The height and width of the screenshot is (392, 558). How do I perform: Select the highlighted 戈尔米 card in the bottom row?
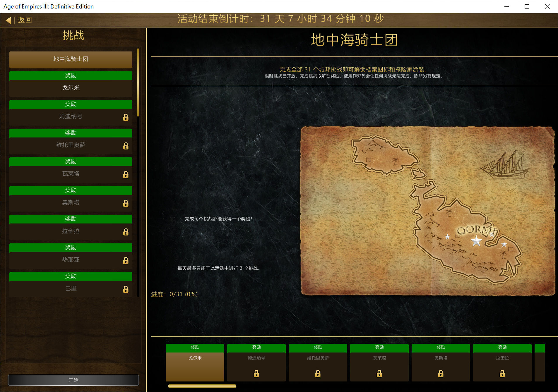[195, 367]
